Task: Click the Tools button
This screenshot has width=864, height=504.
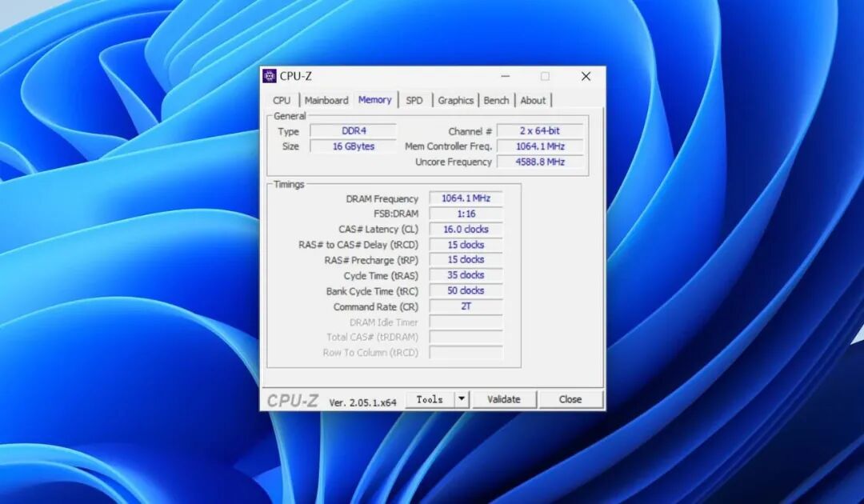Action: coord(430,400)
